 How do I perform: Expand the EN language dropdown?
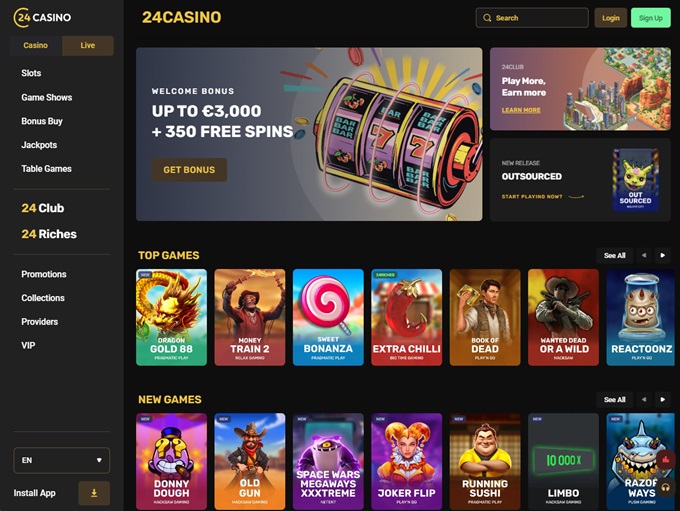point(62,460)
